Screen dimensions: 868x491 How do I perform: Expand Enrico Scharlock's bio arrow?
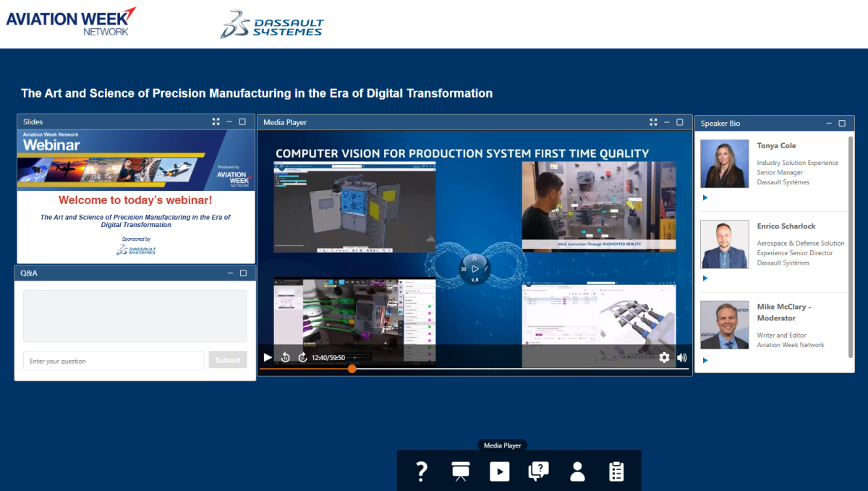click(705, 278)
